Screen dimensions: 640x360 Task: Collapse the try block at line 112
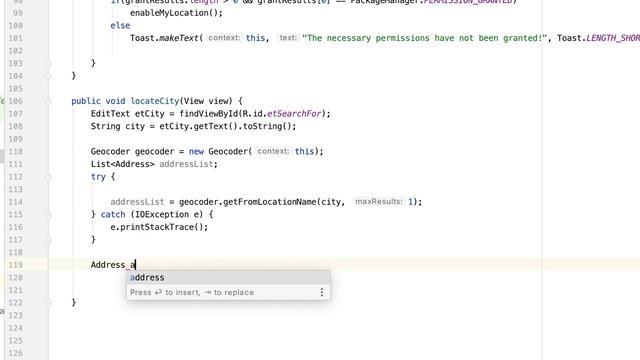[x=48, y=177]
